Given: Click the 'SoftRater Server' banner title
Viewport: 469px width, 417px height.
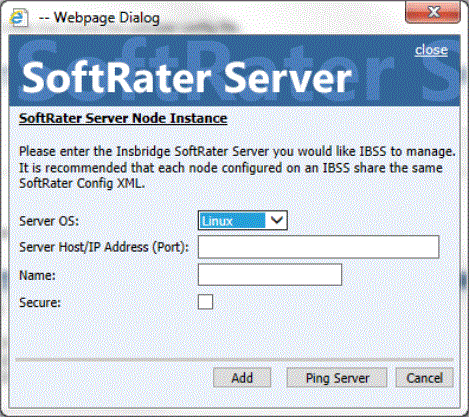Looking at the screenshot, I should [187, 78].
